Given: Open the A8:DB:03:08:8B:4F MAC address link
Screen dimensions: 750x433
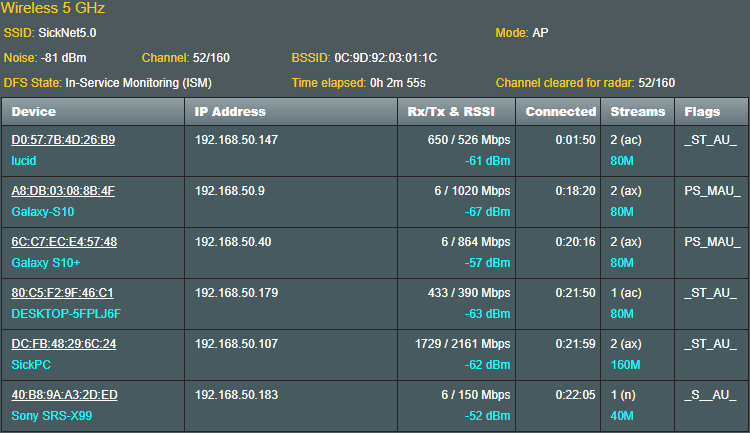Looking at the screenshot, I should [x=63, y=191].
